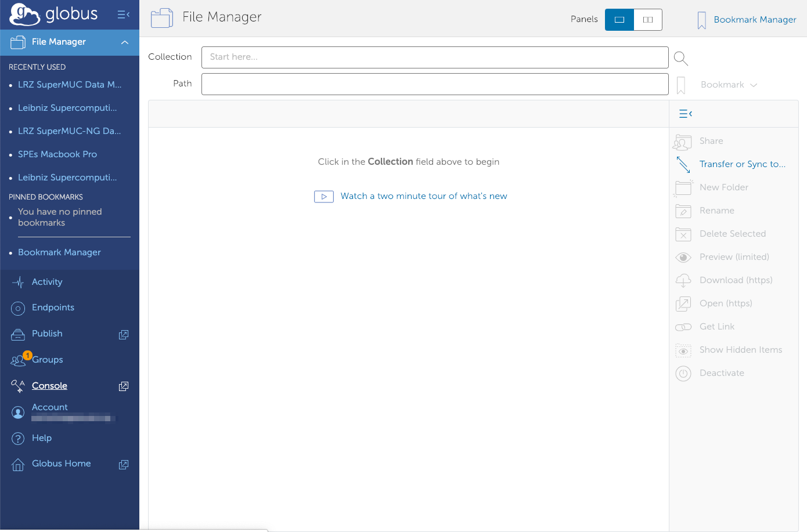
Task: Collapse the File Manager sidebar section
Action: coord(125,42)
